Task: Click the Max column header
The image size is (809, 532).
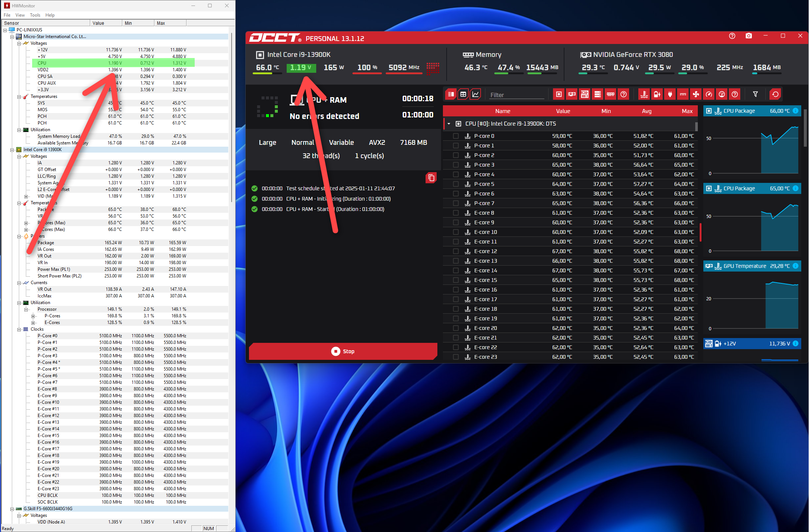Action: (687, 111)
